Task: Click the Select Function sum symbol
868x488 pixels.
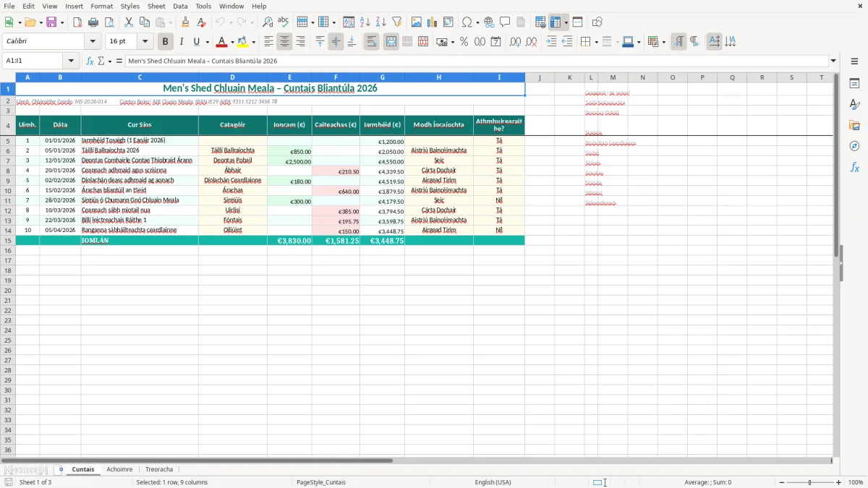Action: pos(101,61)
